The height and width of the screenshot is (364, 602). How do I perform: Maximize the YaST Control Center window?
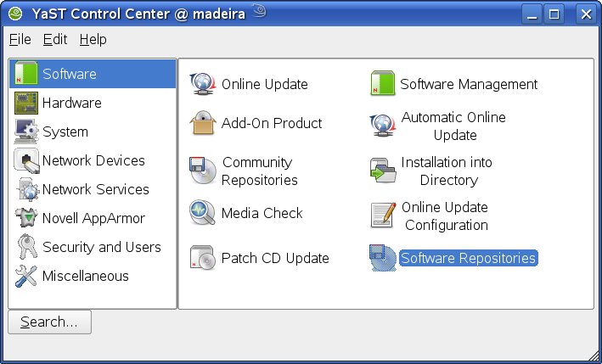click(554, 14)
